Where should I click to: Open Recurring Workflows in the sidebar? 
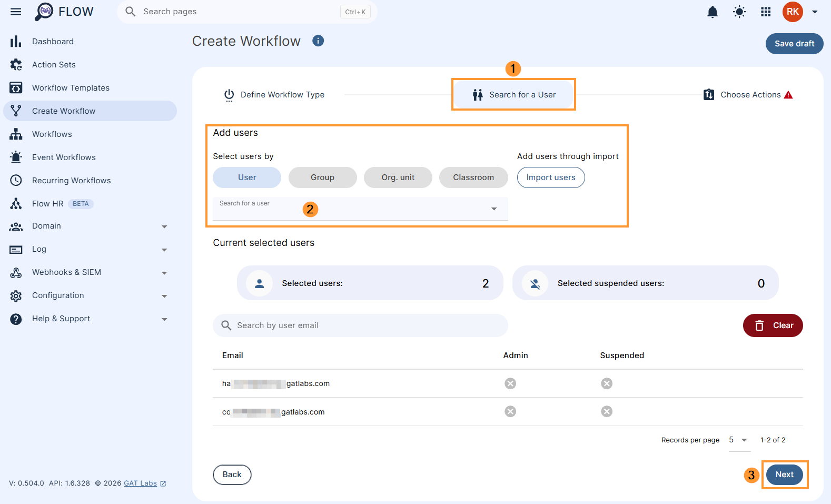90,180
